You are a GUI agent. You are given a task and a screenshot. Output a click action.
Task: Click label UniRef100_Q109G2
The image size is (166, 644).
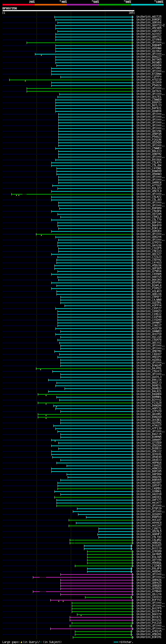(x=149, y=51)
